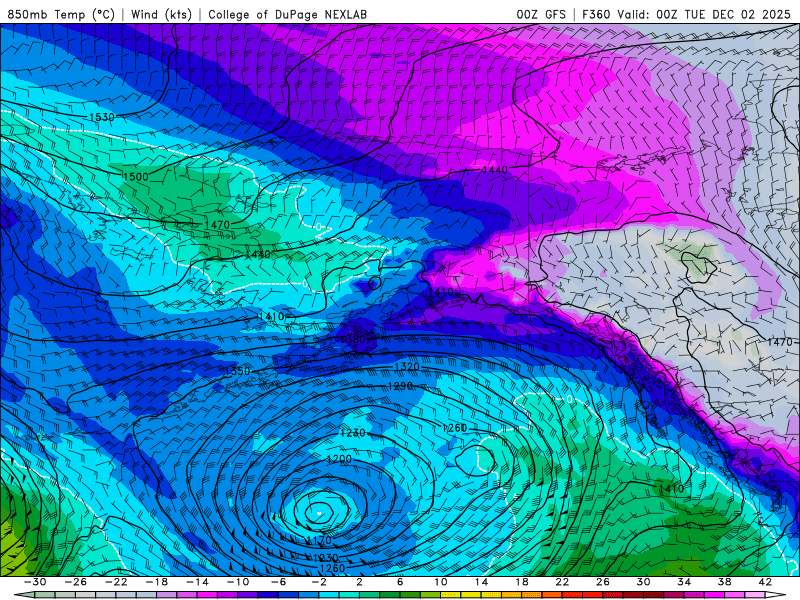The width and height of the screenshot is (800, 600).
Task: Click the 22 color bar tick label
Action: [x=562, y=582]
